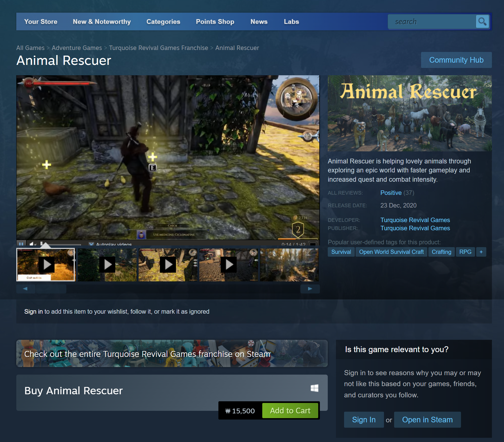Click the right arrow of thumbnail strip
Viewport: 504px width, 442px height.
pos(310,289)
